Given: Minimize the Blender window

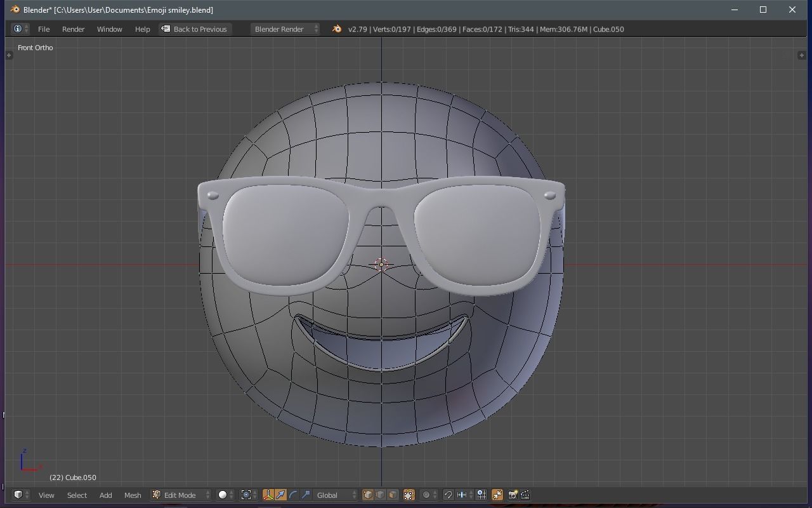Looking at the screenshot, I should pyautogui.click(x=735, y=10).
